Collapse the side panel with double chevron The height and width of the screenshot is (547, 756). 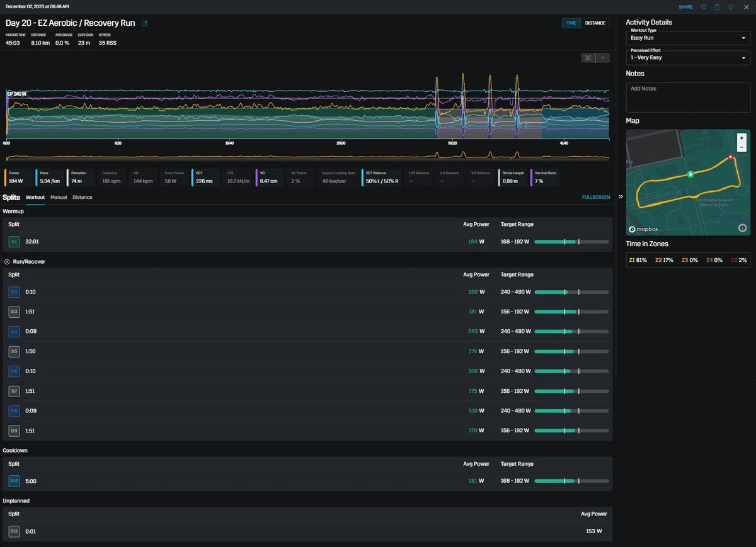pos(621,196)
